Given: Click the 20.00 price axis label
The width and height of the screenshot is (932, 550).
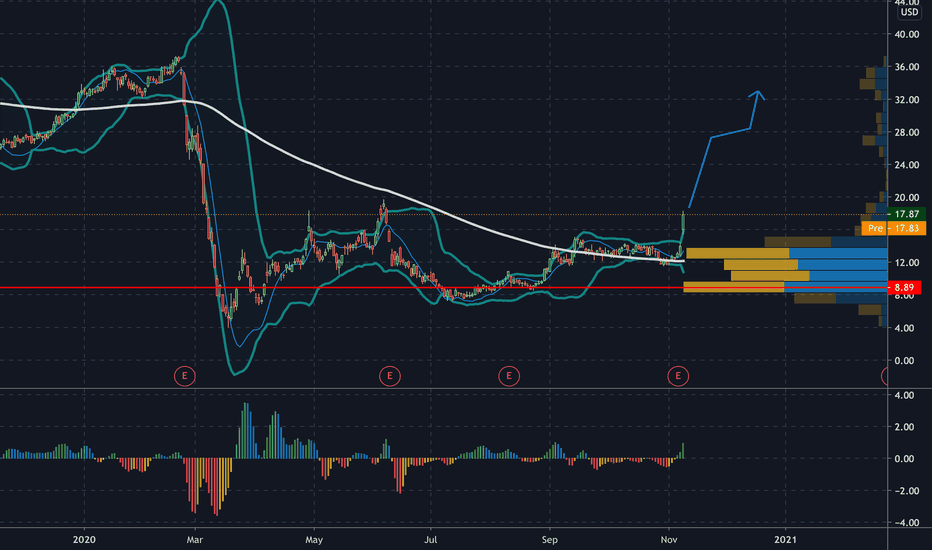Looking at the screenshot, I should [906, 197].
